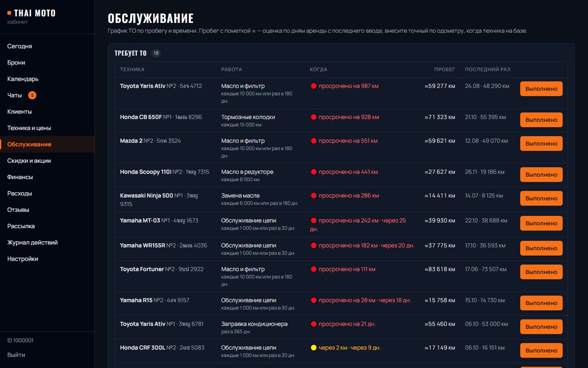This screenshot has height=368, width=588.
Task: Mark Yamaha WR155R chain service Выполнено
Action: 541,248
